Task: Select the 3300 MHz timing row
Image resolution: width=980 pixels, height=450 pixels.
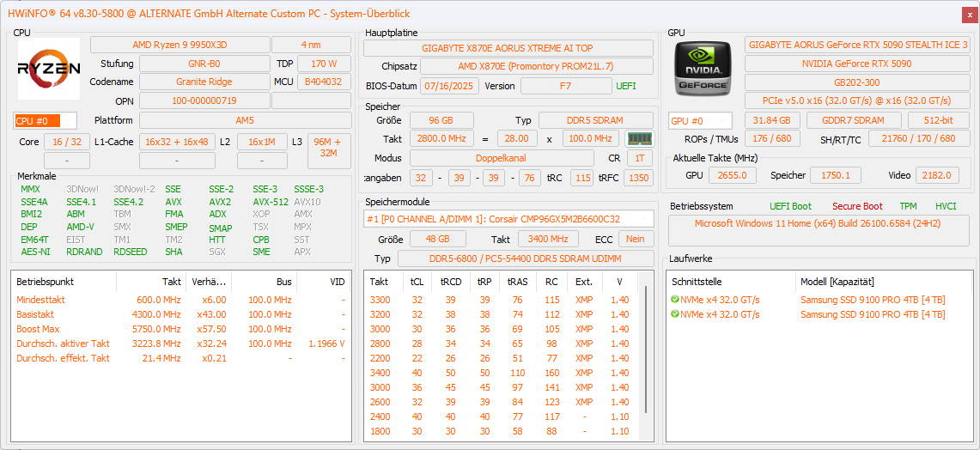Action: [503, 300]
